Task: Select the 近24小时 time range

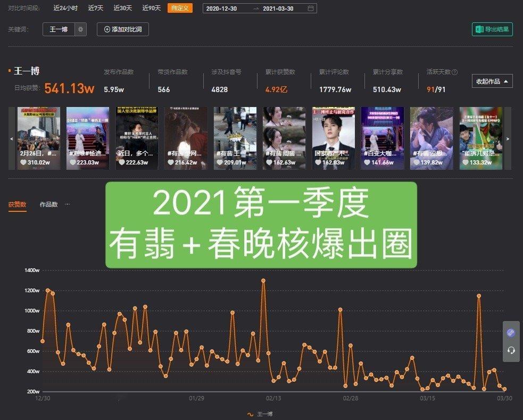Action: click(x=65, y=8)
